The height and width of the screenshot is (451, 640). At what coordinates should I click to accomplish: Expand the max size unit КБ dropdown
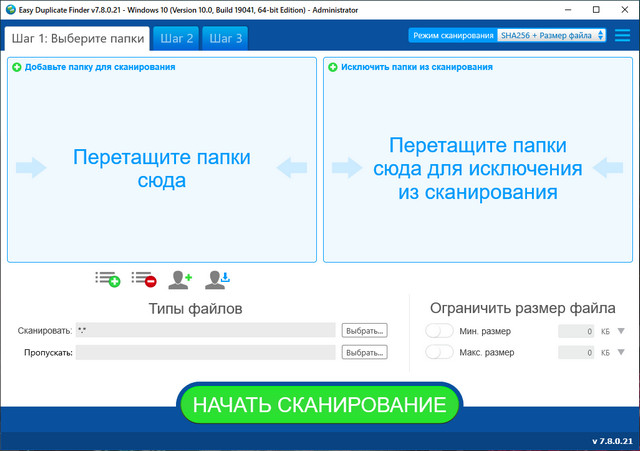pyautogui.click(x=621, y=352)
